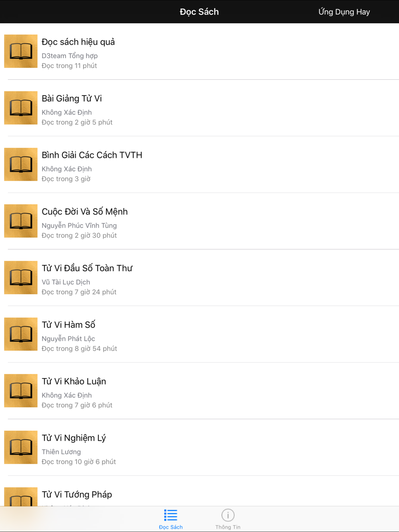Tap the book icon for Đọc sách hiệu quả
Screen dimensions: 399x532
pyautogui.click(x=21, y=51)
